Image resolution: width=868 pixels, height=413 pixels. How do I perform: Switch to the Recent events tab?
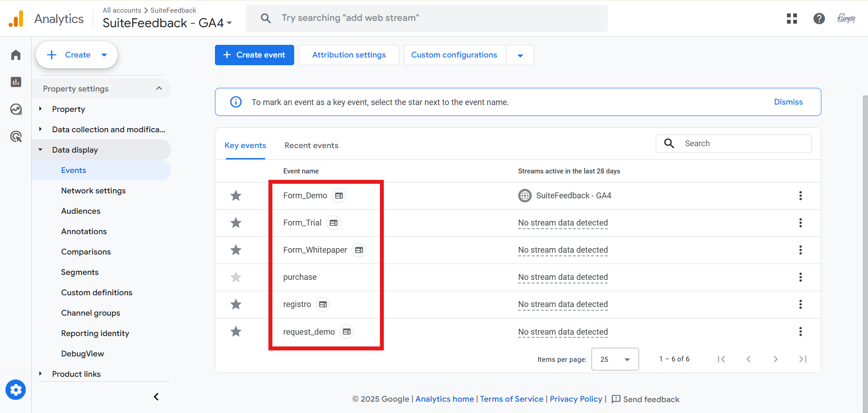[311, 145]
